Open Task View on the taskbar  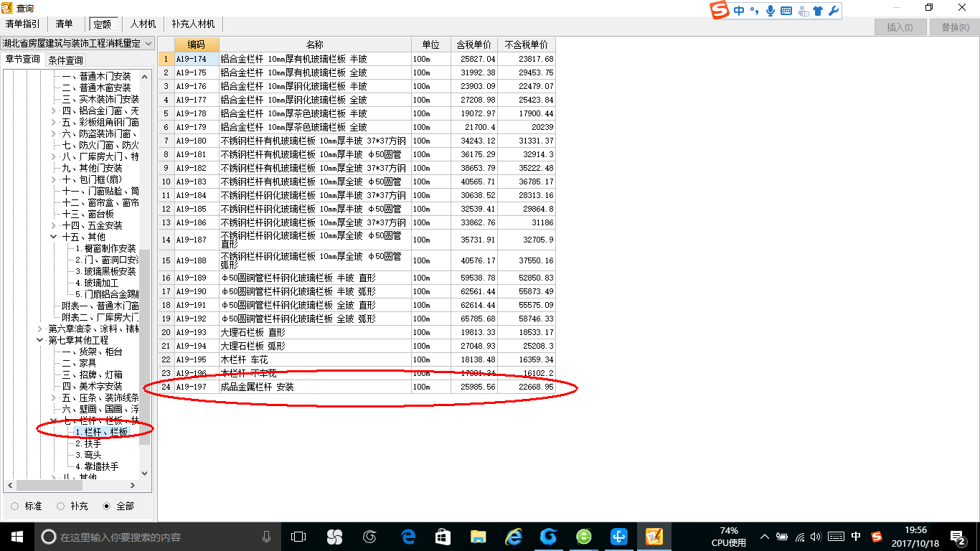pyautogui.click(x=298, y=537)
